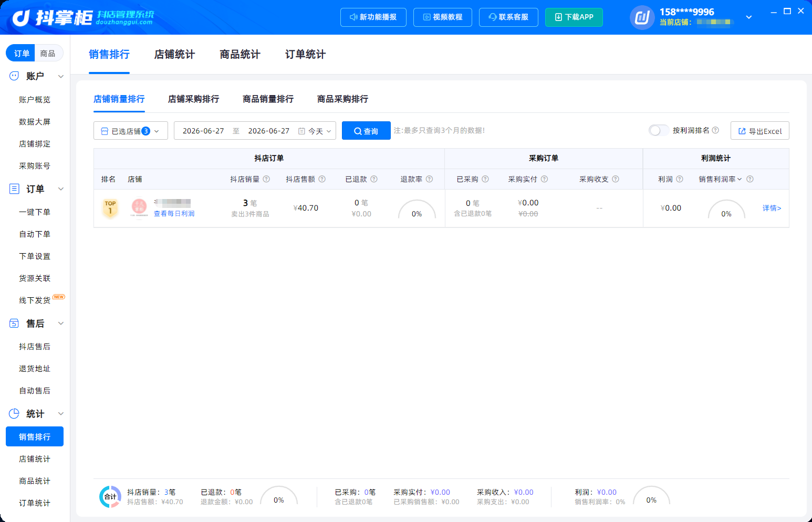Click the 抖掌柜 logo icon
This screenshot has width=812, height=522.
tap(22, 18)
